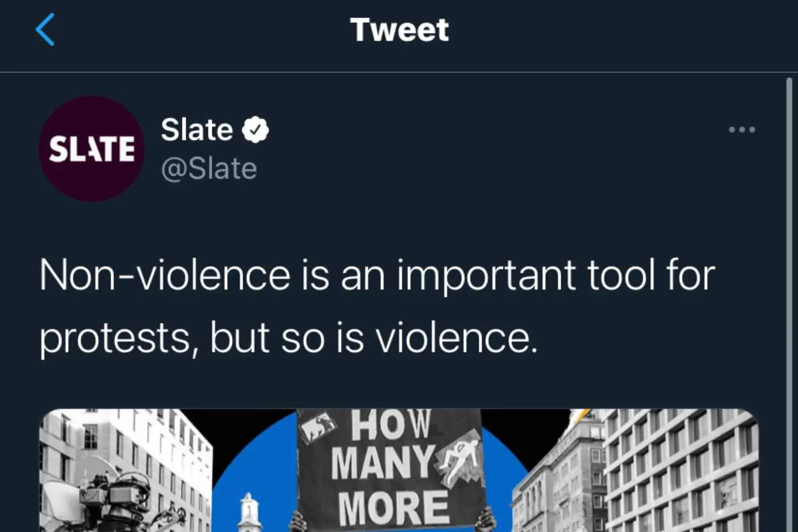Click the white SLATE logo text in avatar
Screen dimensions: 798x532
tap(92, 149)
